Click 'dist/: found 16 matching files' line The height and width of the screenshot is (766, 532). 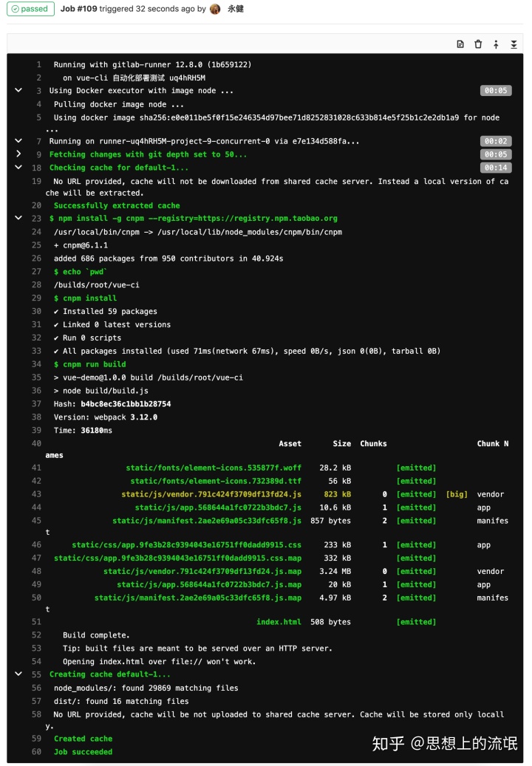tap(121, 702)
